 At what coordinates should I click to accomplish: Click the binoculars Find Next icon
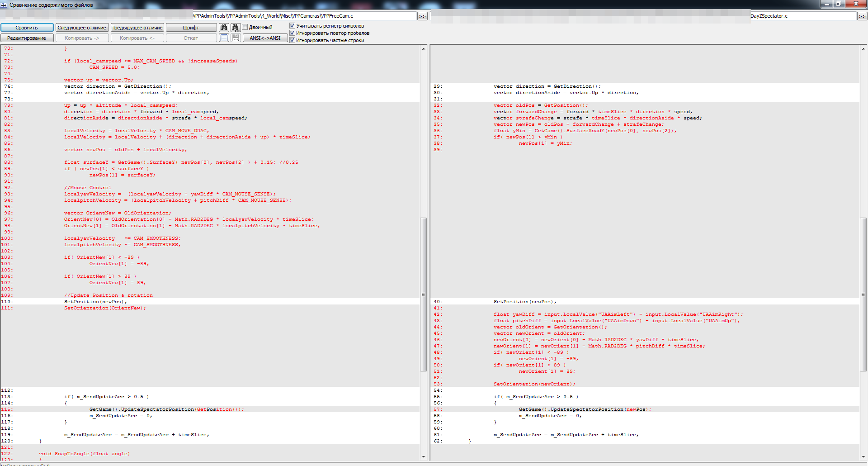pos(236,28)
